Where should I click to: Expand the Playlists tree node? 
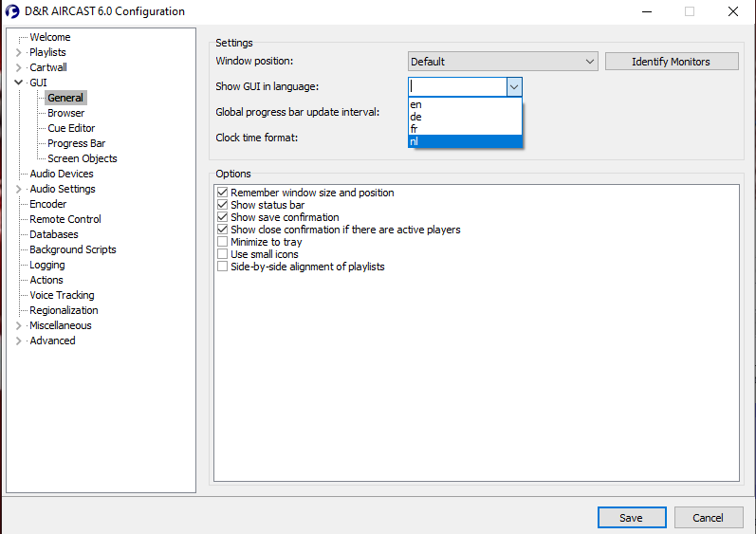tap(18, 52)
